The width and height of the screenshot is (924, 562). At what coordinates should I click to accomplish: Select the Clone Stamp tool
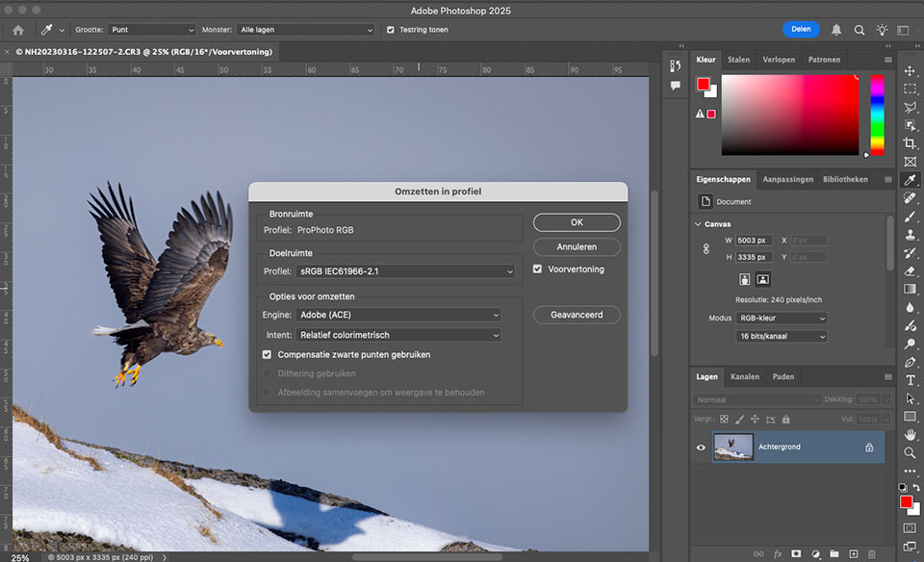(910, 235)
